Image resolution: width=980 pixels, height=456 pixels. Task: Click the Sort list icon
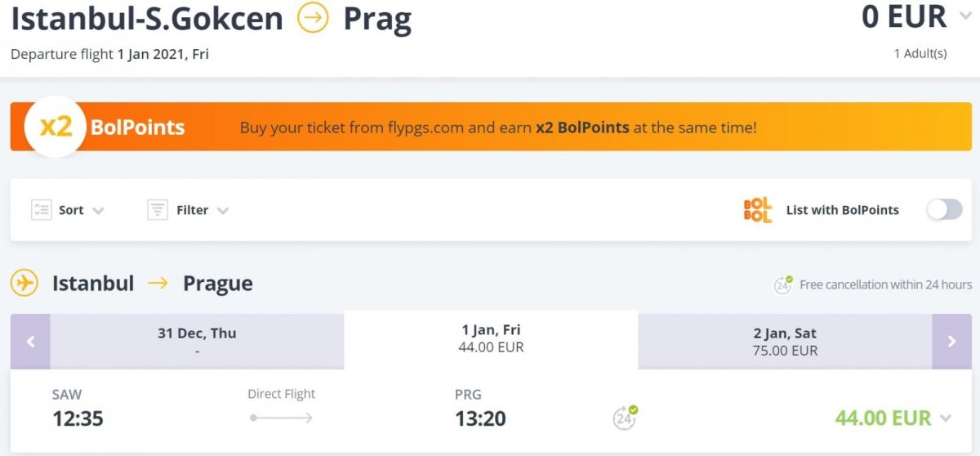tap(42, 210)
